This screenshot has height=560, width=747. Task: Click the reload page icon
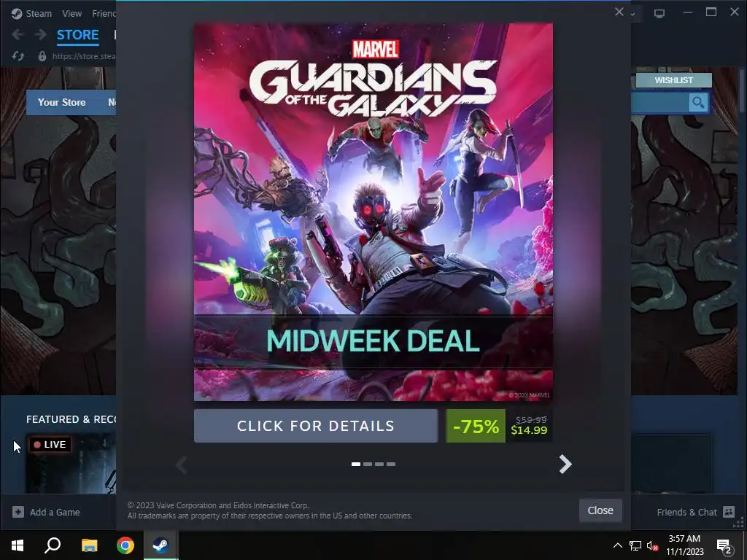(x=18, y=56)
